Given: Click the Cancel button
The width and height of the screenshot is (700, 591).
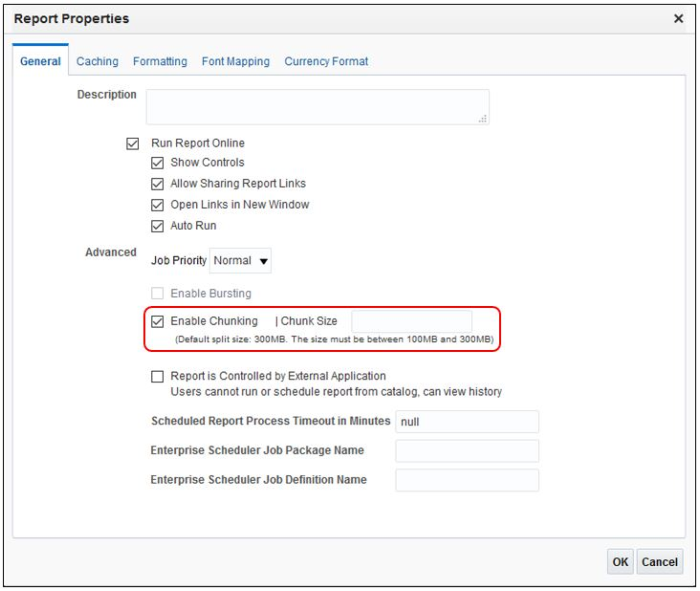Looking at the screenshot, I should [x=659, y=562].
